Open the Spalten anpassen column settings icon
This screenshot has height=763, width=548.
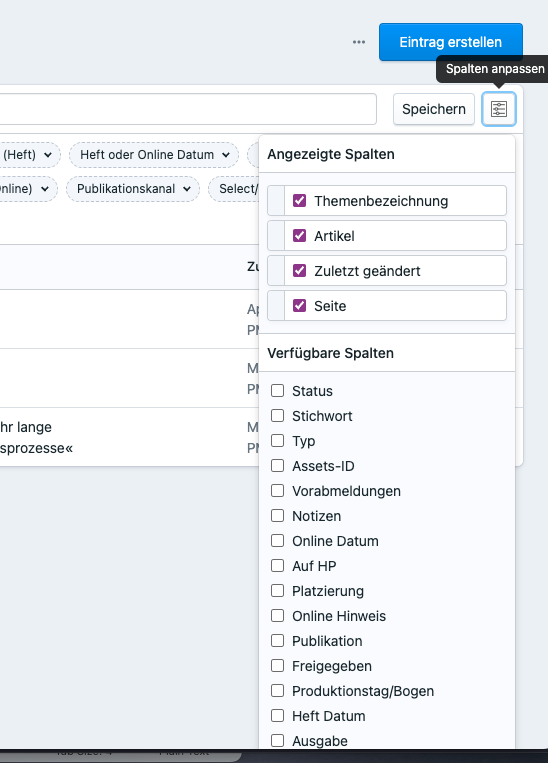(499, 109)
